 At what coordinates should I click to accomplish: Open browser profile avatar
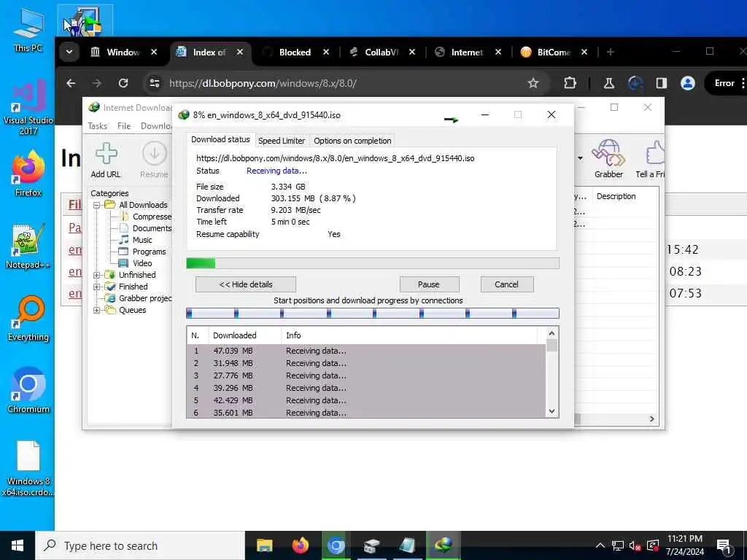[687, 83]
